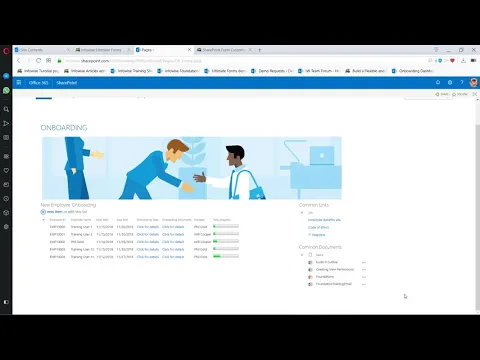Viewport: 480px width, 360px height.
Task: Open the Opera menu logo
Action: 6,51
